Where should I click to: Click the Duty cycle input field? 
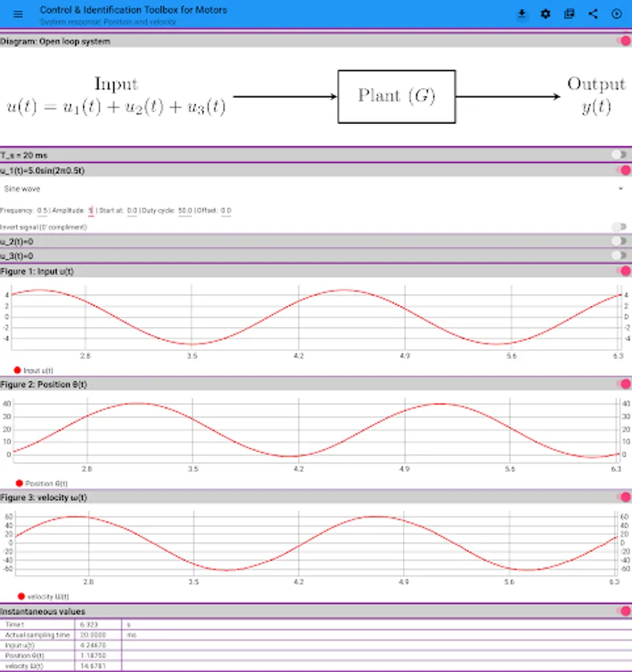coord(185,211)
